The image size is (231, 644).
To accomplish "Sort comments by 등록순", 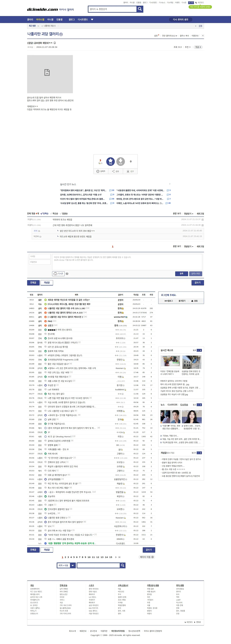I will click(x=45, y=213).
